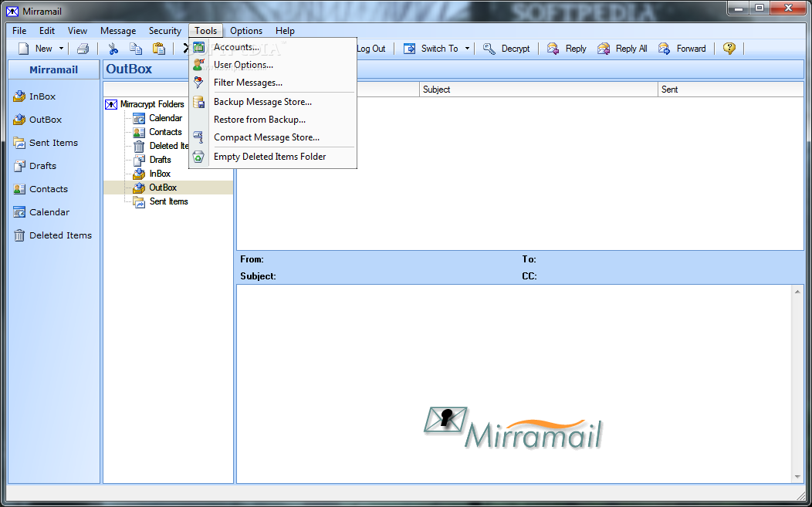Click the Forward toolbar button
Viewport: 812px width, 507px height.
[x=682, y=49]
